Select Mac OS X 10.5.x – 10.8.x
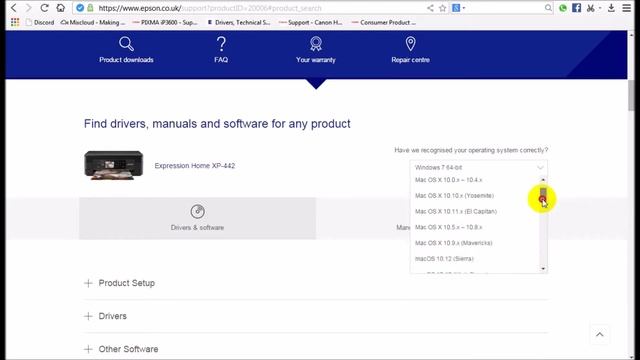 [x=449, y=227]
